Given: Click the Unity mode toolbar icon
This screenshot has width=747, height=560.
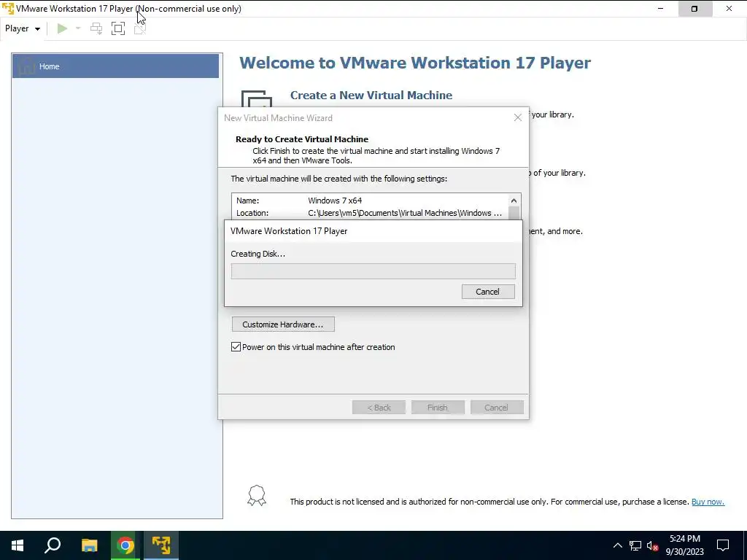Looking at the screenshot, I should [x=139, y=28].
